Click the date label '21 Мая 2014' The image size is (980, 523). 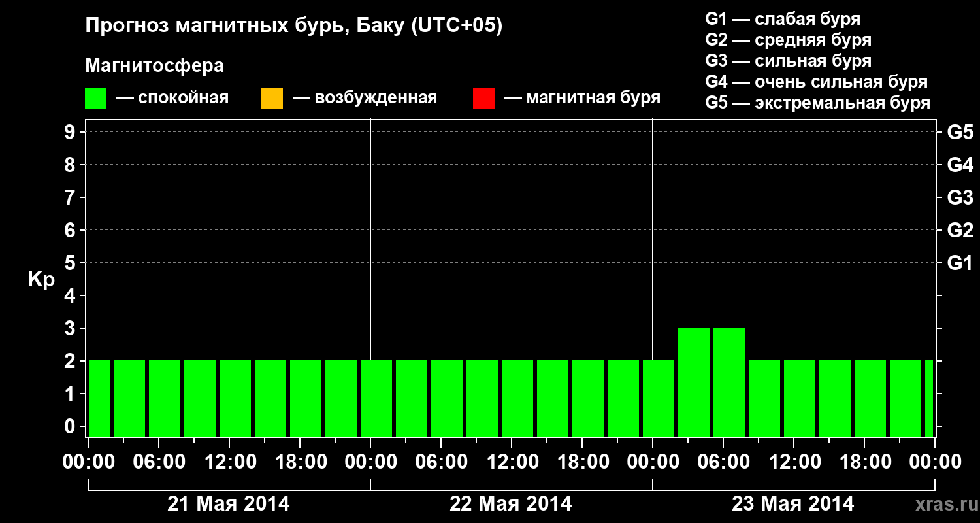[229, 504]
